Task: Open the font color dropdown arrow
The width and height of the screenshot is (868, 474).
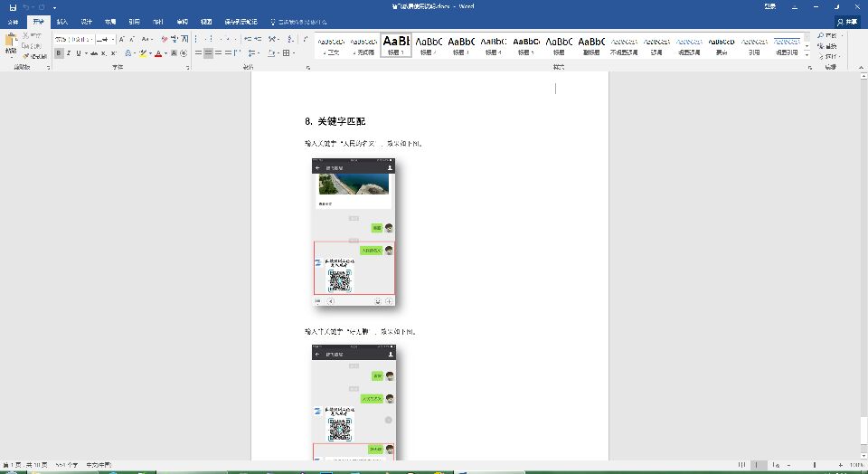Action: (x=166, y=53)
